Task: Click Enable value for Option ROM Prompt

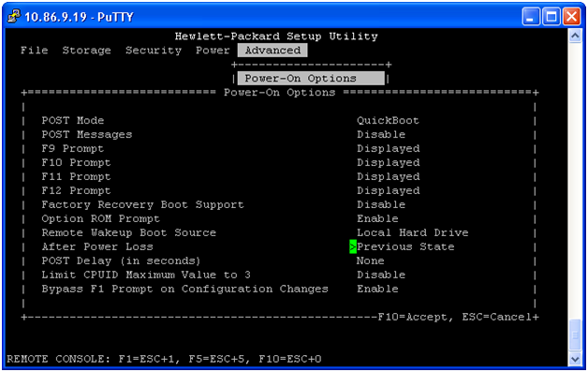Action: pos(377,218)
